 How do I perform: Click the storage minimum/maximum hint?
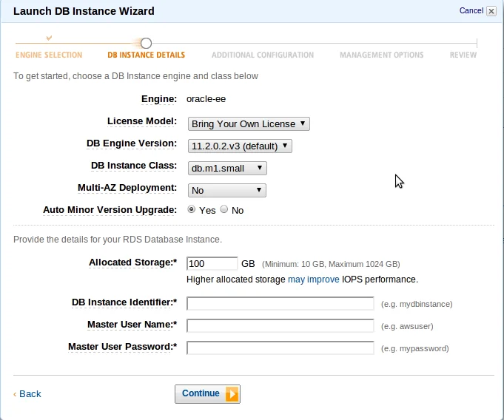click(331, 264)
